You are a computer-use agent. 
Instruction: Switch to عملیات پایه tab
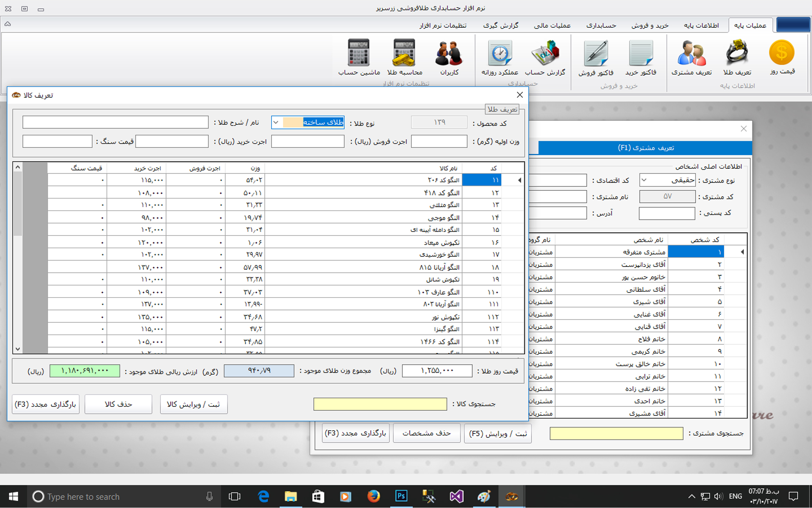pyautogui.click(x=750, y=25)
